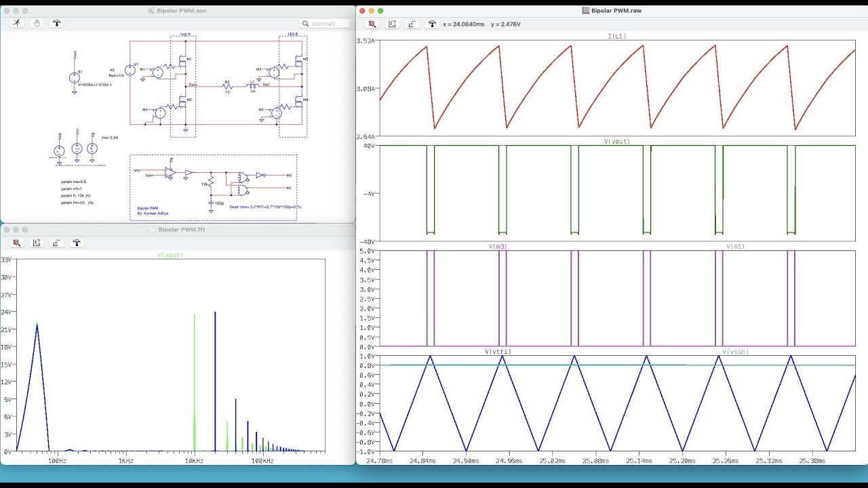Select the M2 MOSFET in Leg A
Image resolution: width=868 pixels, height=488 pixels.
point(181,102)
